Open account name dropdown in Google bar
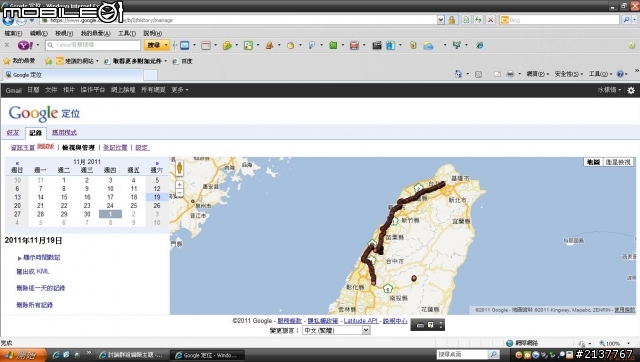640x362 pixels. (609, 90)
